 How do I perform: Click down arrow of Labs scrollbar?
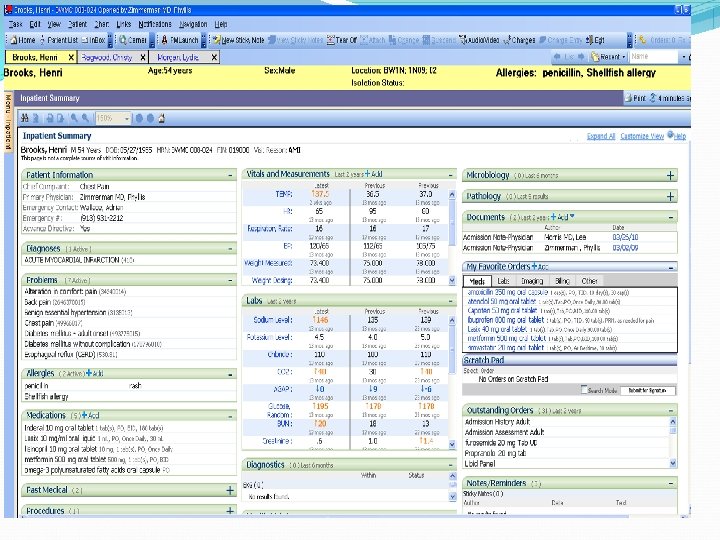tap(452, 444)
